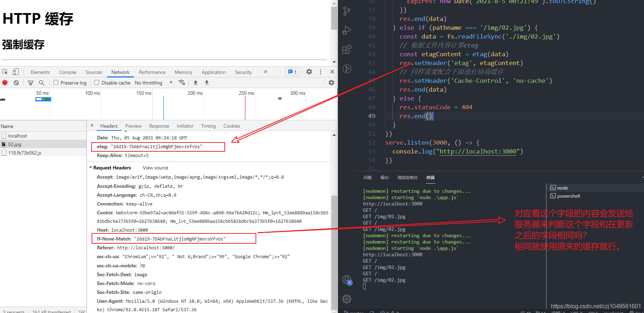This screenshot has height=313, width=644.
Task: Select the Headers tab in request details
Action: (x=109, y=126)
